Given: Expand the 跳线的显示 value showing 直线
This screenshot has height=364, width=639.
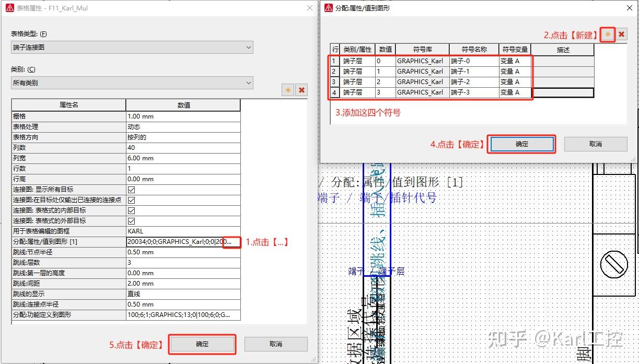Looking at the screenshot, I should click(183, 293).
